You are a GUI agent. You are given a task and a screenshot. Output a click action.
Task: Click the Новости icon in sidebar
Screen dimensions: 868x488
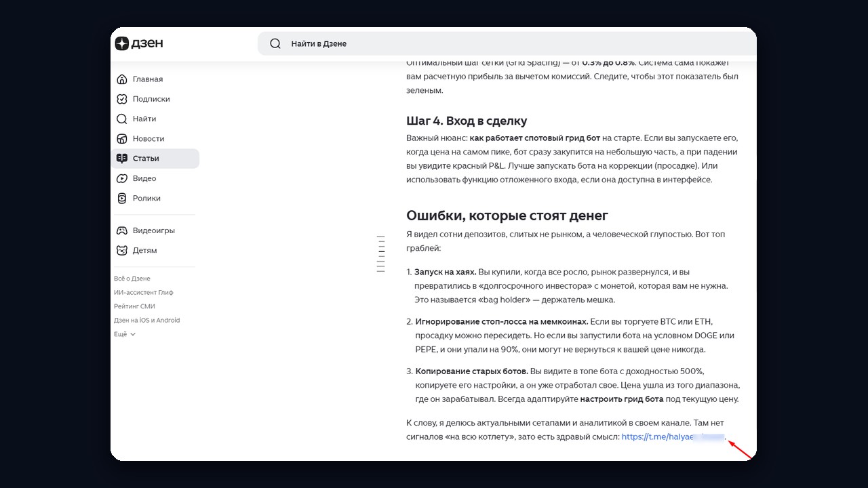122,138
